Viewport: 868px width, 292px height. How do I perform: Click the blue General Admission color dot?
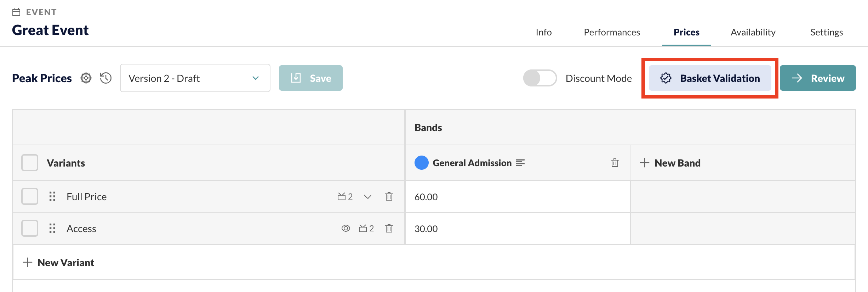pyautogui.click(x=422, y=163)
